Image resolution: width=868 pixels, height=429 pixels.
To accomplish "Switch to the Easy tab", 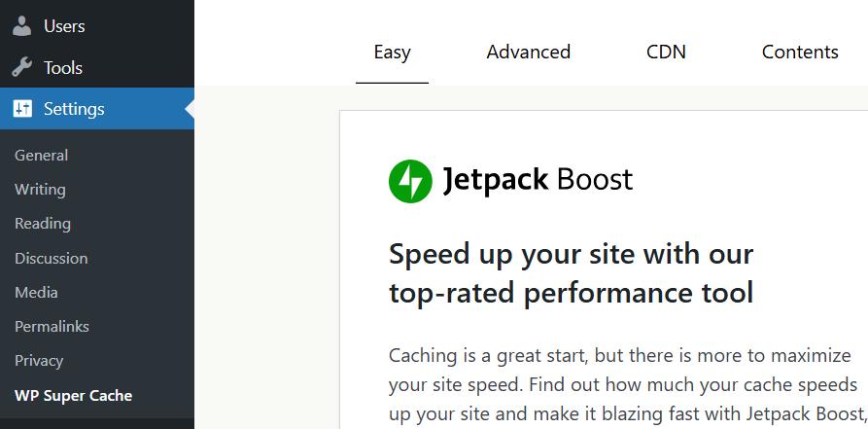I will (392, 53).
